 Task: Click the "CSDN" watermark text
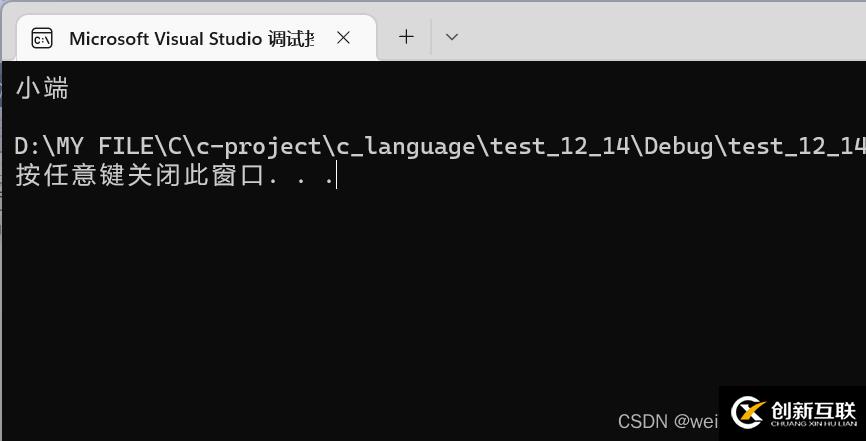click(642, 421)
